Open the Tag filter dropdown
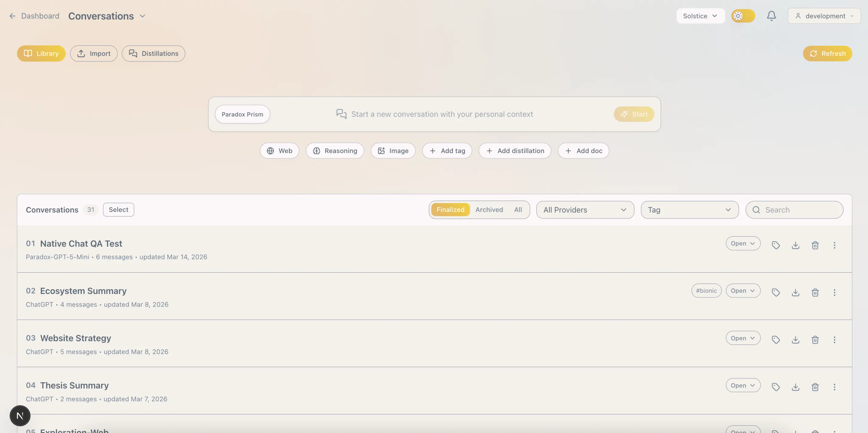The height and width of the screenshot is (433, 868). [689, 209]
